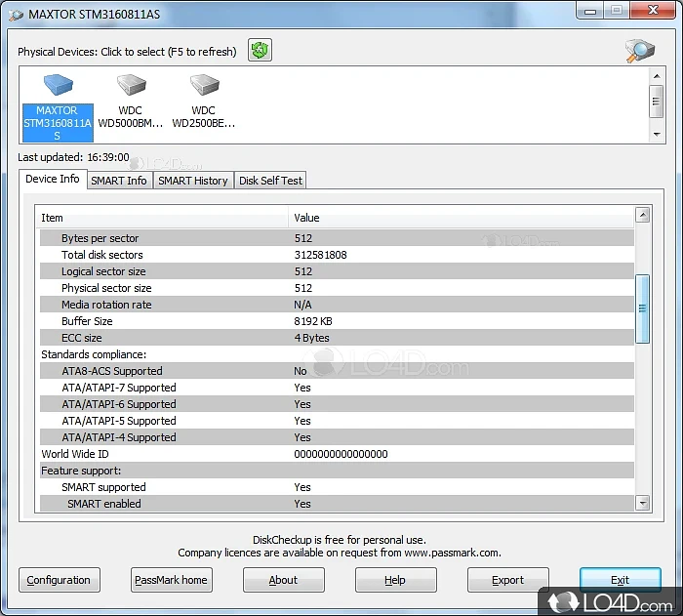Select the Bytes per sector row

[337, 238]
